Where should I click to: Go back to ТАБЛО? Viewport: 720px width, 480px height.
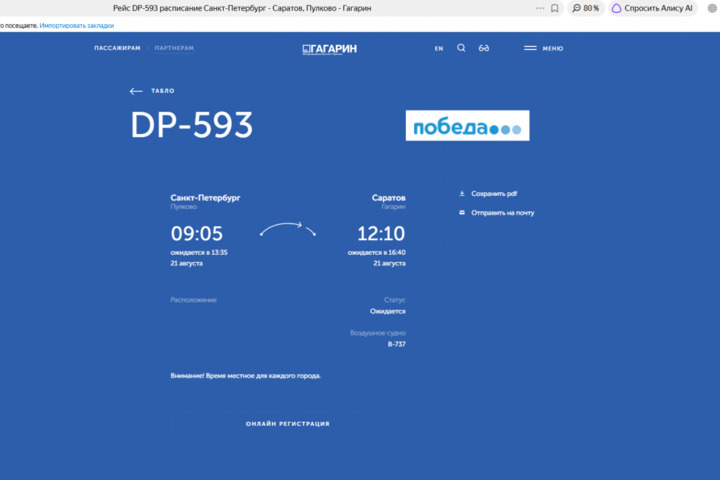pos(152,91)
